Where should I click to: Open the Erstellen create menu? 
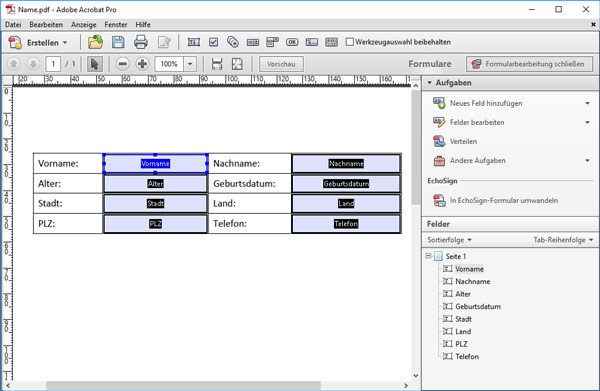(x=38, y=42)
